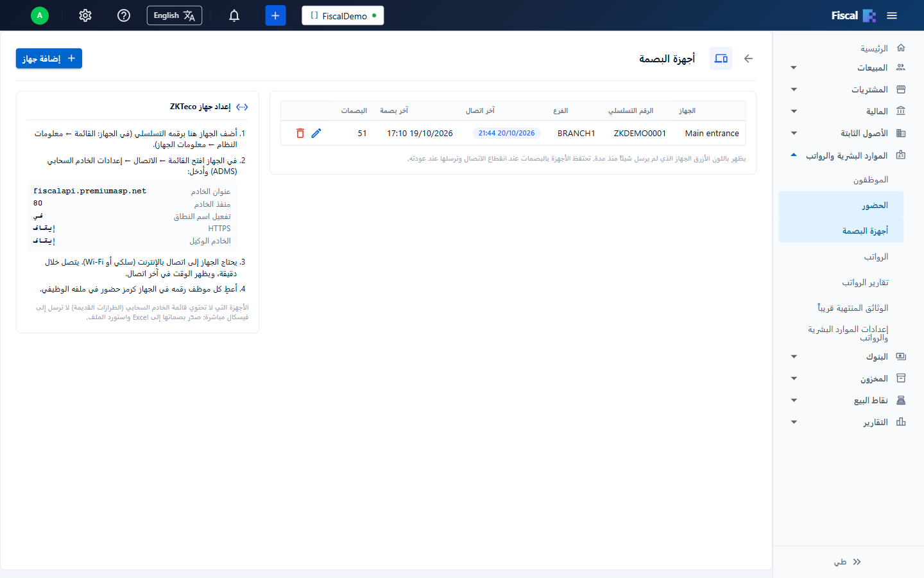
Task: Click the نقاط البيع register icon
Action: [x=901, y=400]
